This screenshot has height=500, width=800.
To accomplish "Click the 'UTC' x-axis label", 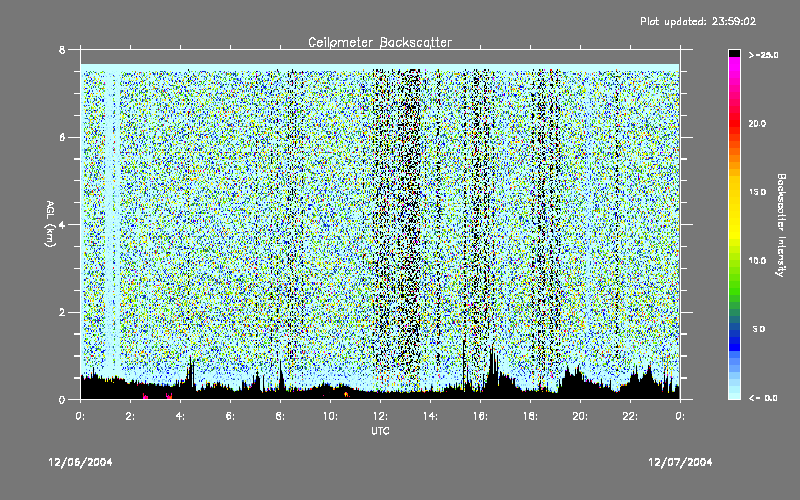I will point(380,431).
